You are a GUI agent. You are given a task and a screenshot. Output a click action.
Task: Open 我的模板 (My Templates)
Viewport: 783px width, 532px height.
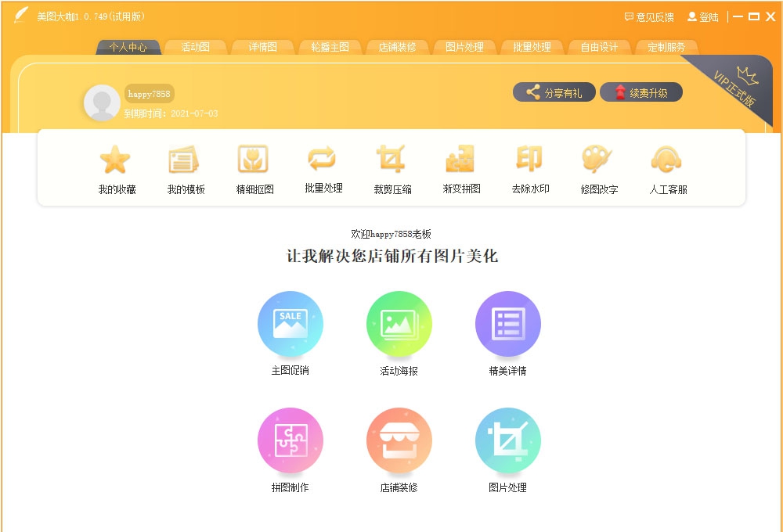185,168
